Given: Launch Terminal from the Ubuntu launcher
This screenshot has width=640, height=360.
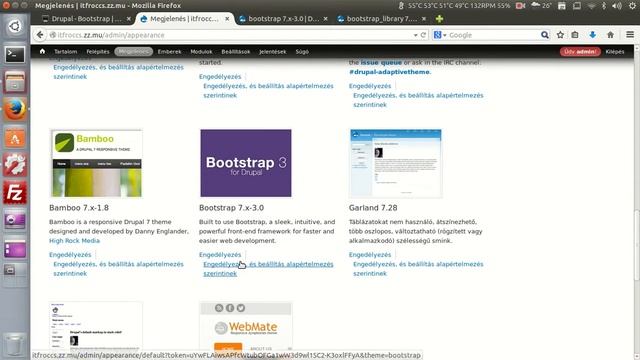Looking at the screenshot, I should click(15, 54).
